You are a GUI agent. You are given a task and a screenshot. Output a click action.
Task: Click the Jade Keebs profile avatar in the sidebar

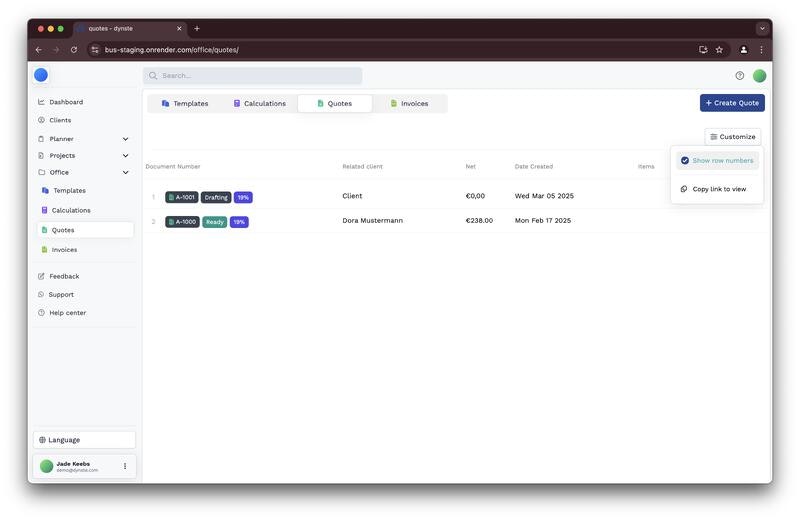tap(46, 466)
